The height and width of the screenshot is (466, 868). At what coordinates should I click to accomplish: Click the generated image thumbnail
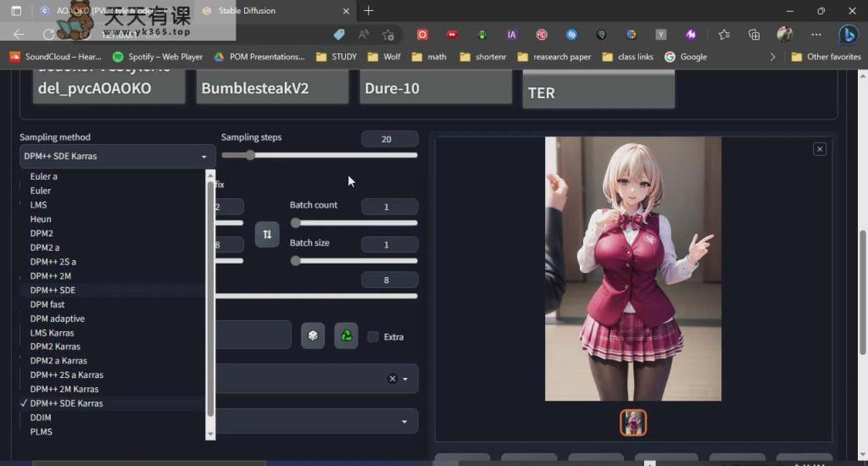(632, 423)
